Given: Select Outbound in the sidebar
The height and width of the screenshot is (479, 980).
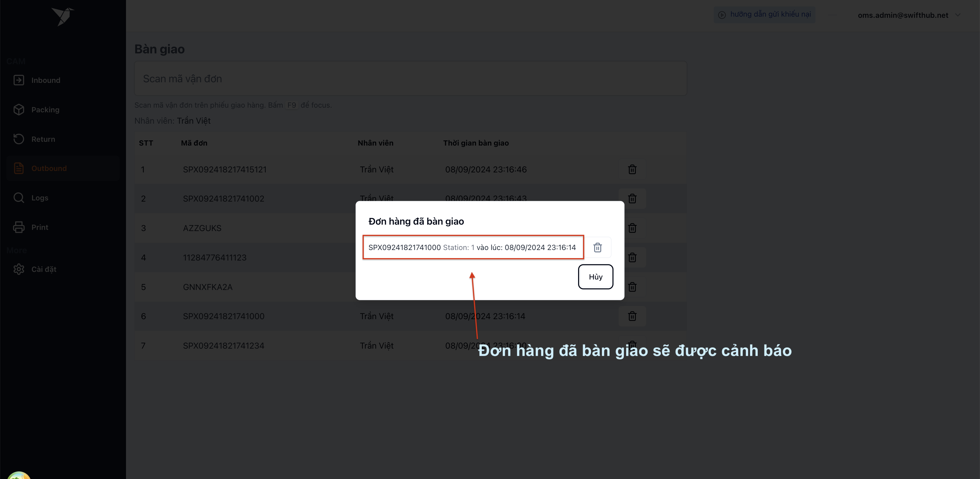Looking at the screenshot, I should [63, 168].
